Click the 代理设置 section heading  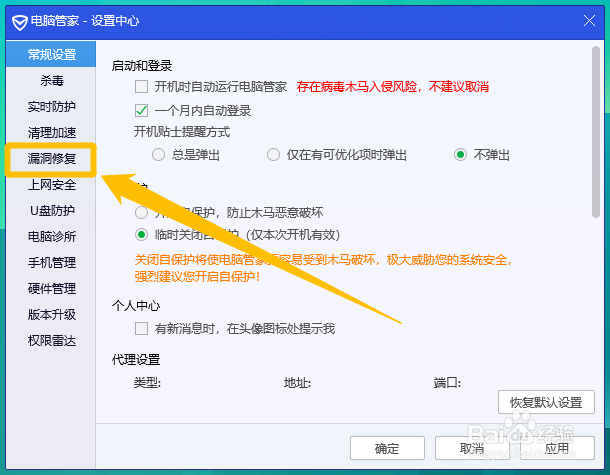click(x=136, y=359)
